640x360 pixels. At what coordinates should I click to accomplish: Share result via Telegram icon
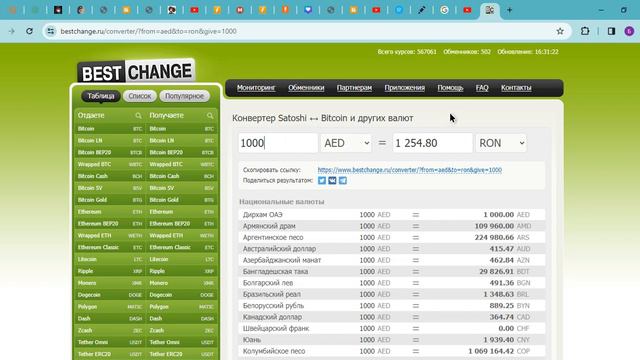click(343, 180)
